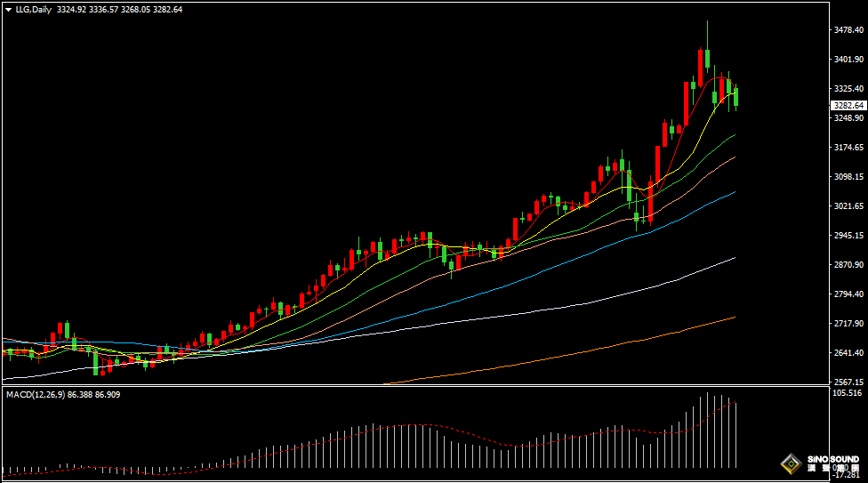Select right end of blue moving average line
Image resolution: width=868 pixels, height=483 pixels.
click(x=735, y=191)
